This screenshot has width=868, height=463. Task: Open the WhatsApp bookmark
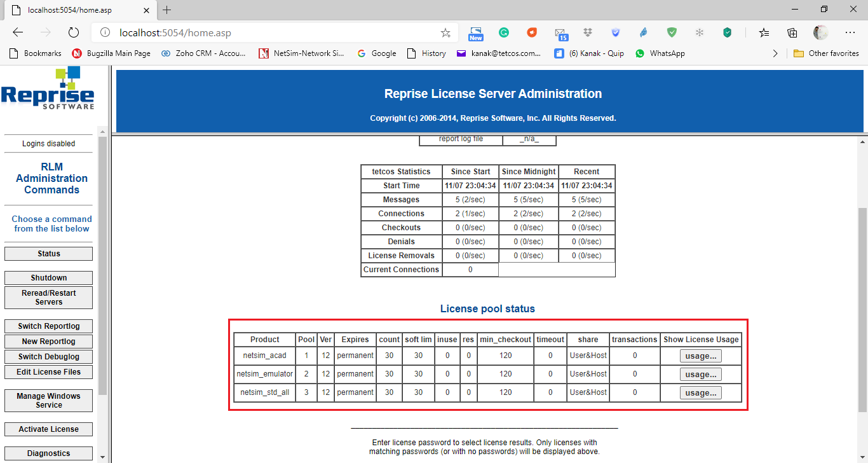[660, 53]
